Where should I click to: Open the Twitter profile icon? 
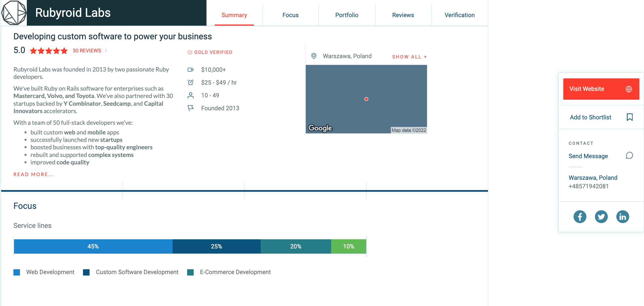click(x=601, y=217)
